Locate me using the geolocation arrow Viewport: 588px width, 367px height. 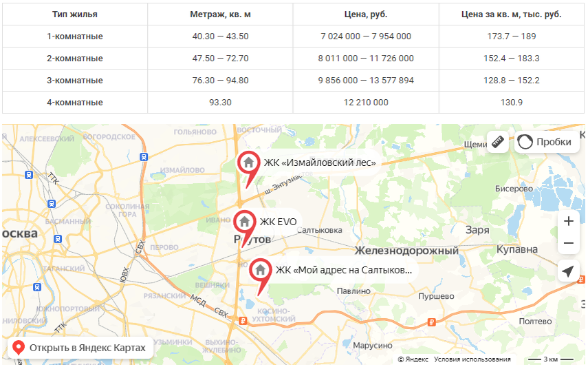point(569,271)
